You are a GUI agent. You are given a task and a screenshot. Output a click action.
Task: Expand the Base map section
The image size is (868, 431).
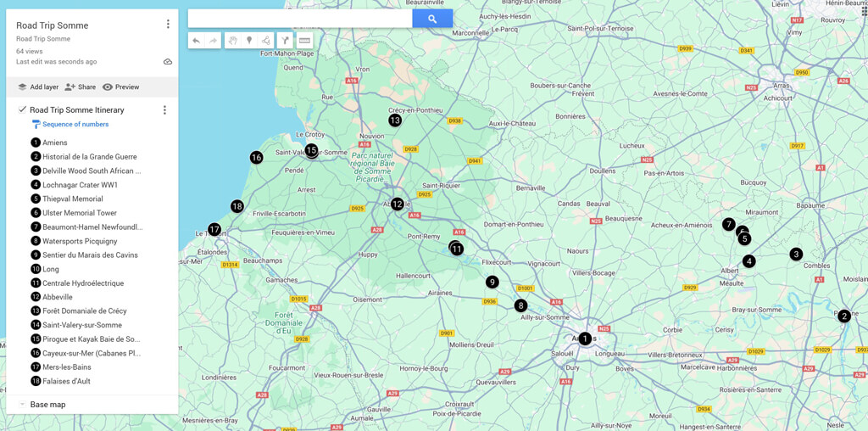22,405
